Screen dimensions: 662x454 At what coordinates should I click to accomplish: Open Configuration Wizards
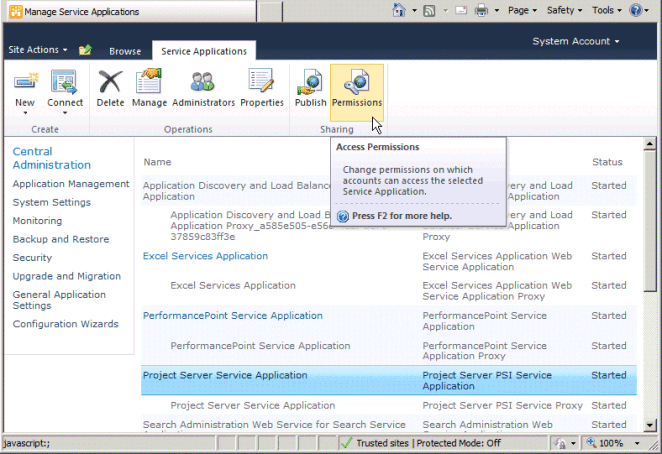click(65, 324)
